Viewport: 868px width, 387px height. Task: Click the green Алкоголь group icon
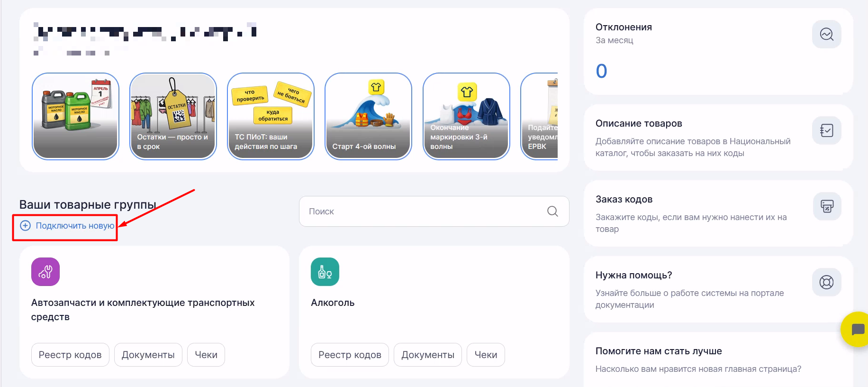(x=325, y=272)
